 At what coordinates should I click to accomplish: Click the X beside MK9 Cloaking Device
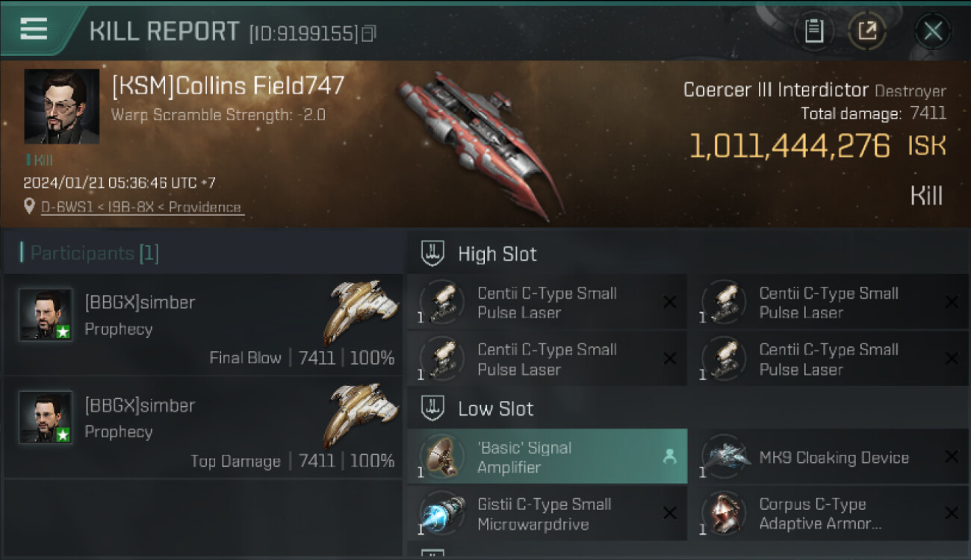click(952, 456)
